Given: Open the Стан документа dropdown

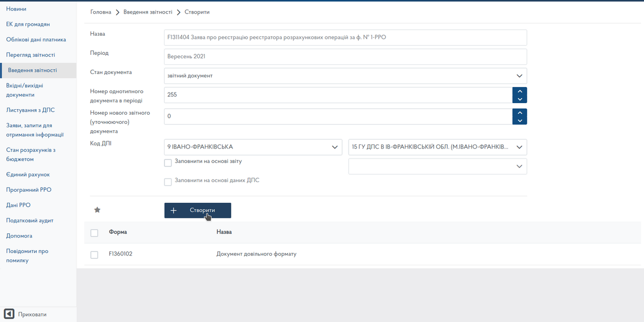Looking at the screenshot, I should [345, 75].
